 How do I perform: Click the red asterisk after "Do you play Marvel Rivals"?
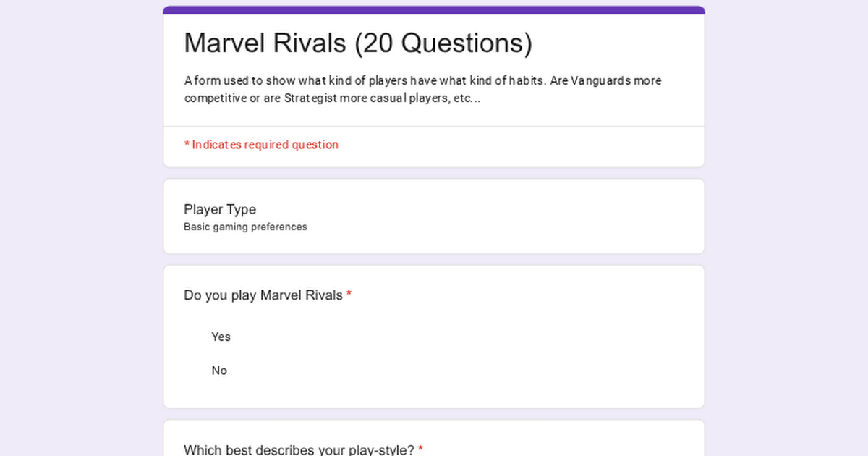[349, 295]
